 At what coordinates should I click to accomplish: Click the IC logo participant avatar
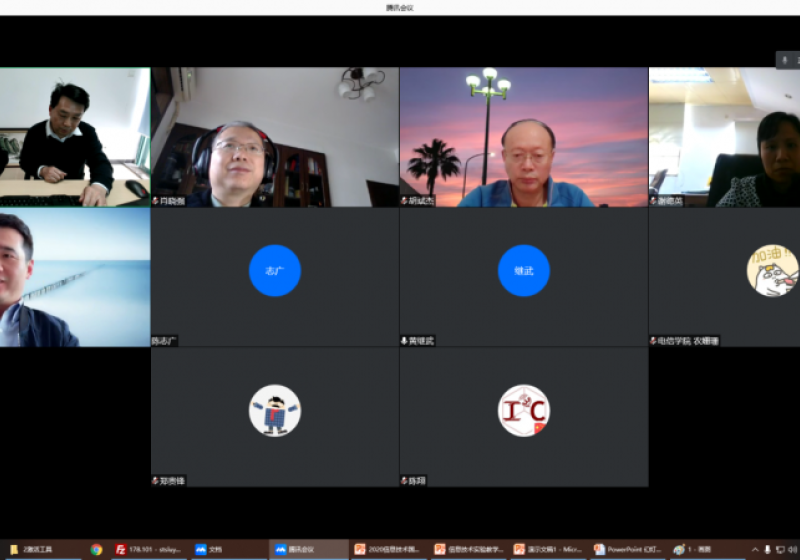point(524,410)
